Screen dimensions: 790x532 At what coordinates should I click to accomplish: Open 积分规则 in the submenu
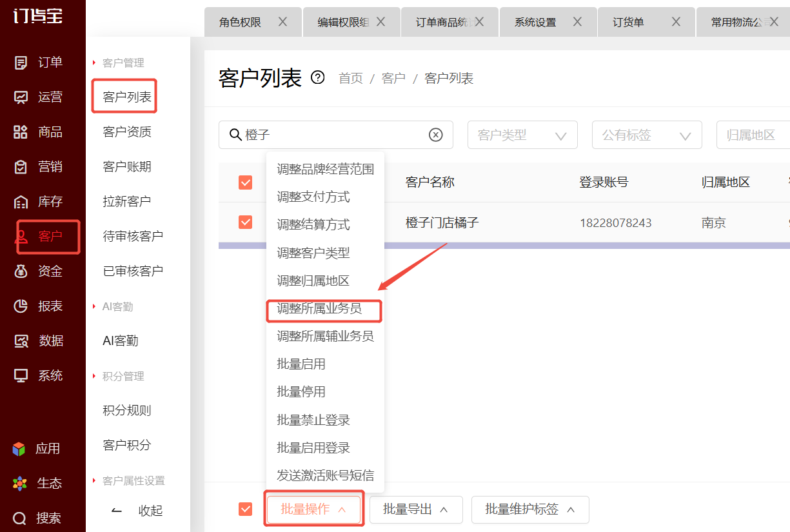point(127,410)
